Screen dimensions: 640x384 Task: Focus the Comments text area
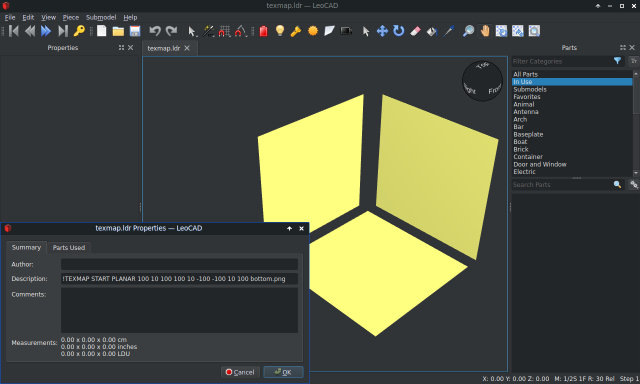(x=179, y=310)
